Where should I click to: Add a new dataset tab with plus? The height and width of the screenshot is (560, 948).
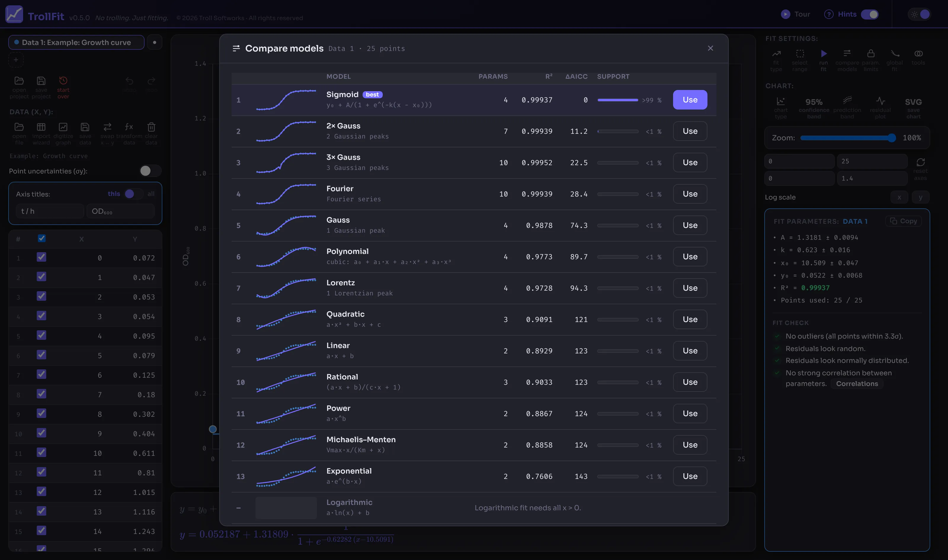click(x=16, y=60)
